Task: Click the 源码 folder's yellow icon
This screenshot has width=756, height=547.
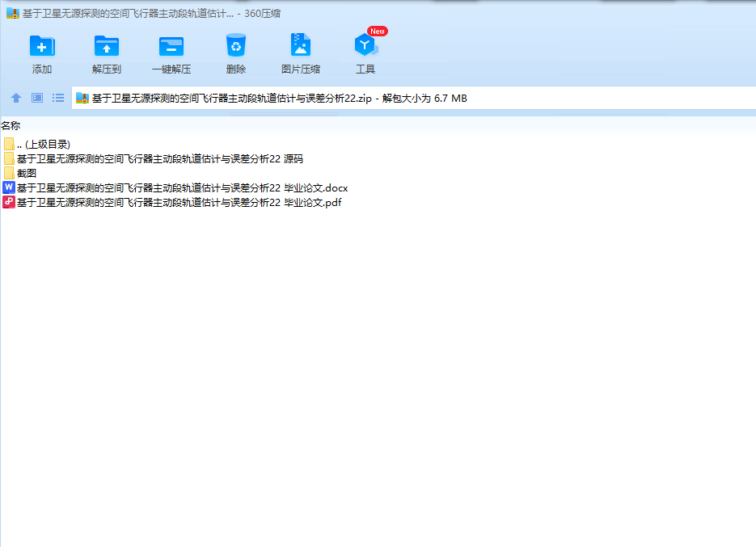Action: point(9,158)
